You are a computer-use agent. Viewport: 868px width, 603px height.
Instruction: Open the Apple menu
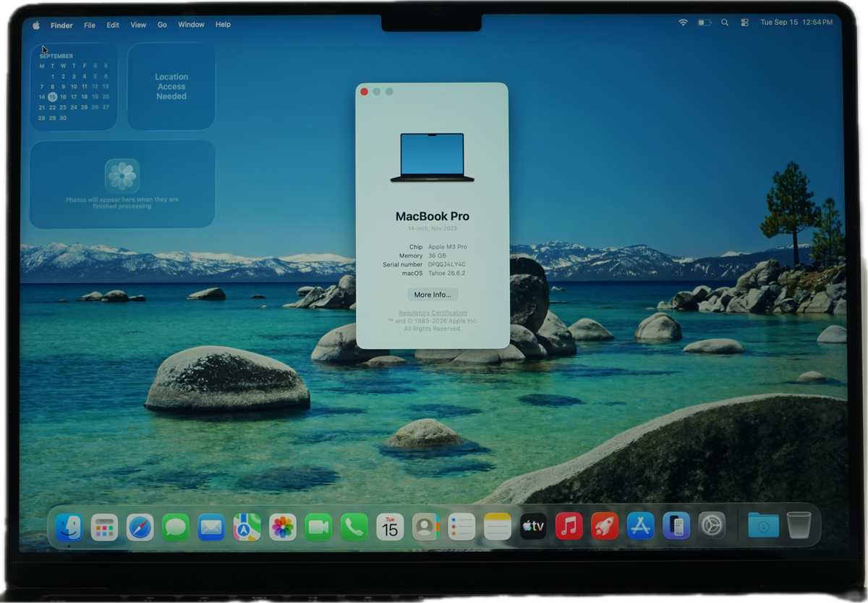36,25
